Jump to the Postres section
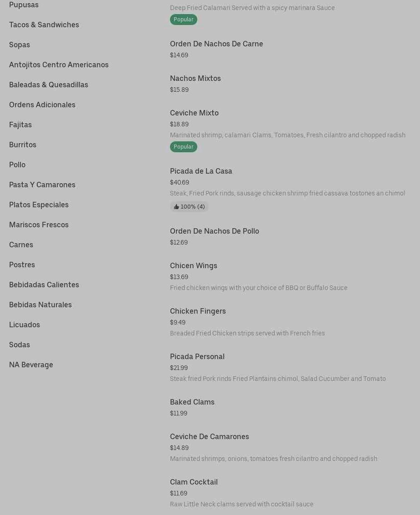 [22, 265]
